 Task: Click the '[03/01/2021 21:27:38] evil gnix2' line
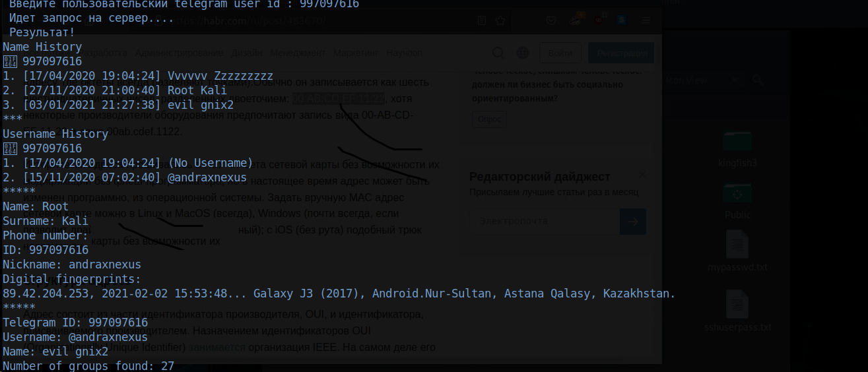118,105
